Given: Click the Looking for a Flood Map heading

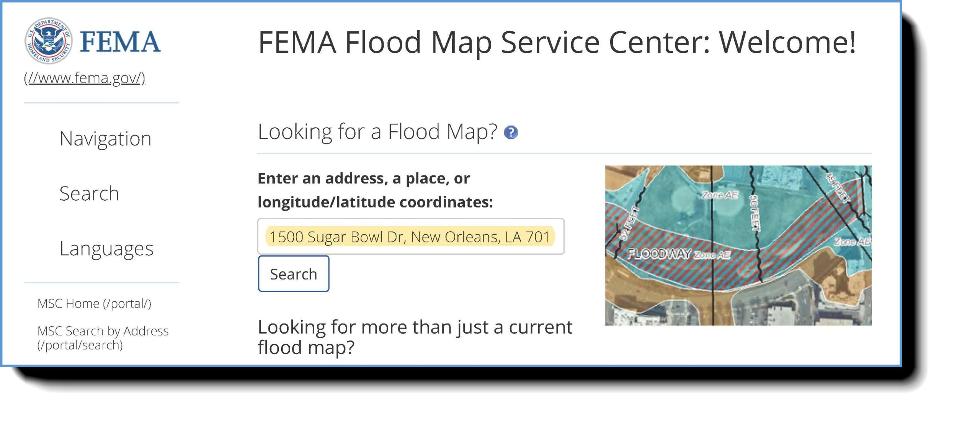Looking at the screenshot, I should coord(377,132).
